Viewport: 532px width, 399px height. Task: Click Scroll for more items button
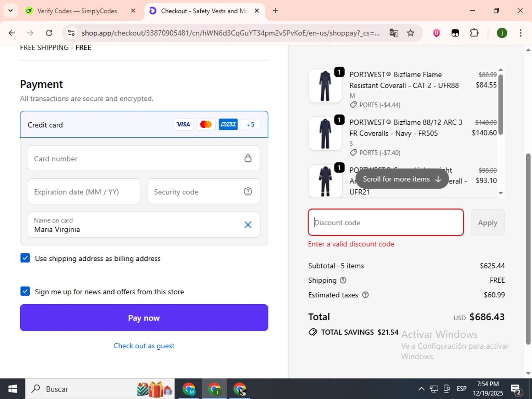click(x=402, y=179)
